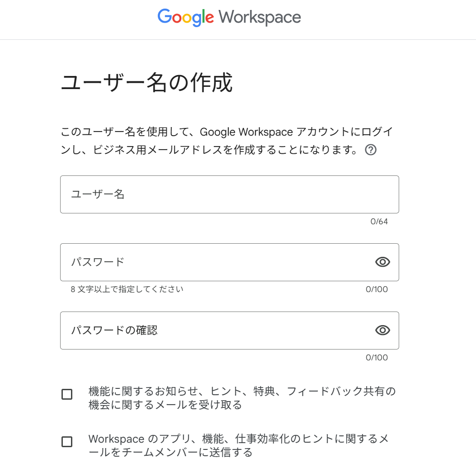476x463 pixels.
Task: Click the 機能に関するお知らせ checkbox label text
Action: [x=242, y=398]
